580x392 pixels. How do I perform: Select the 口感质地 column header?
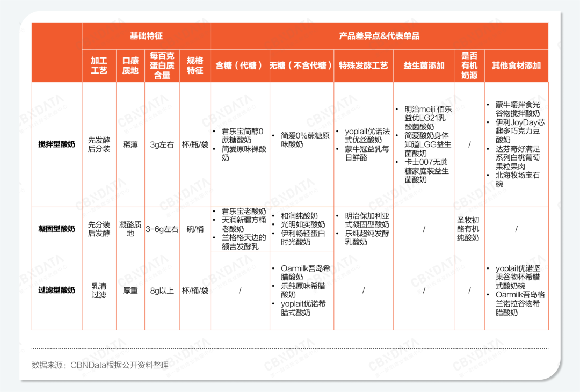click(130, 66)
